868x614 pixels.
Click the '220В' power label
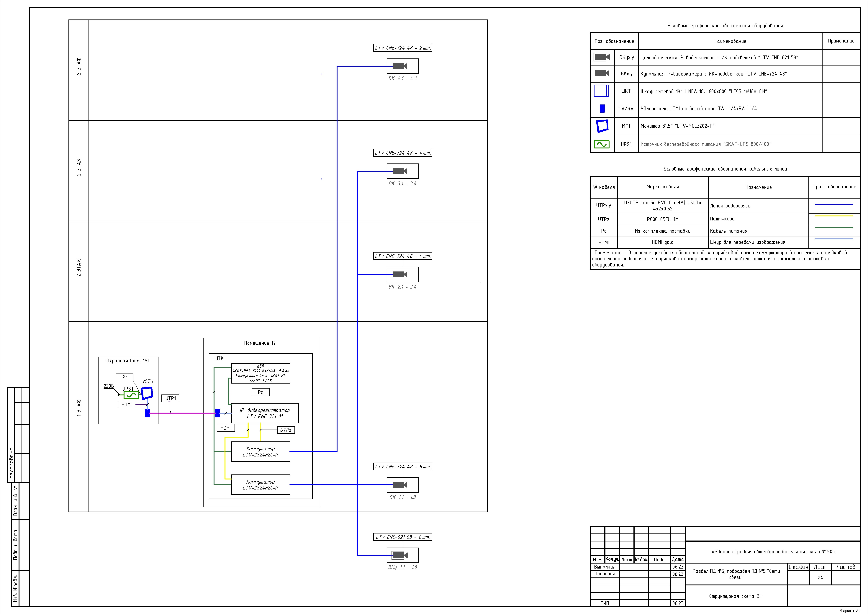pyautogui.click(x=109, y=386)
